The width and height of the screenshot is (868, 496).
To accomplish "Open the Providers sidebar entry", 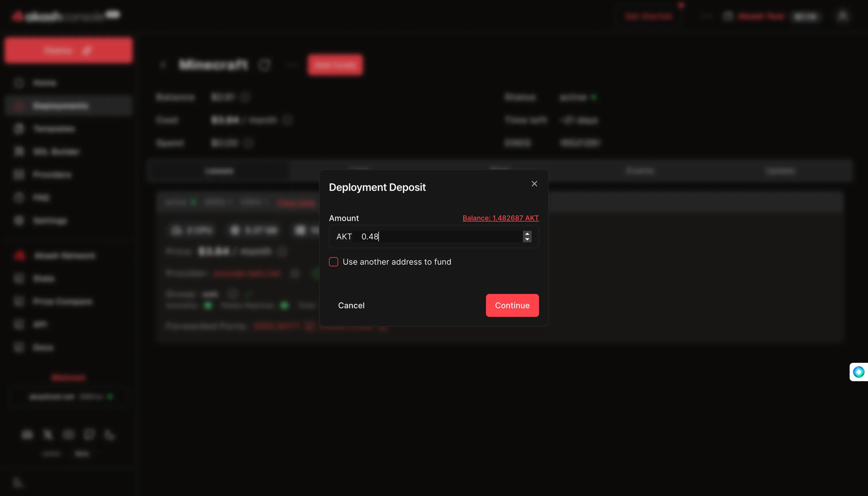I will [52, 175].
